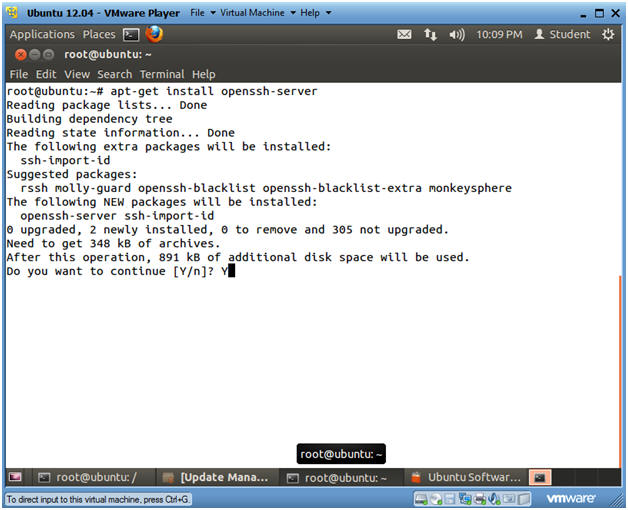
Task: Click the 10:09 PM clock
Action: click(x=499, y=34)
